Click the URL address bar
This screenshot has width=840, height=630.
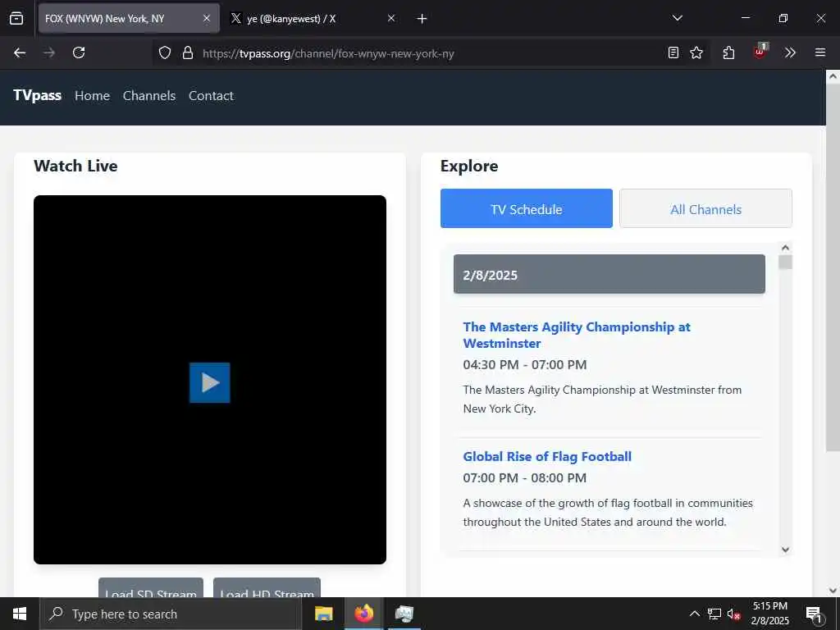[431, 53]
